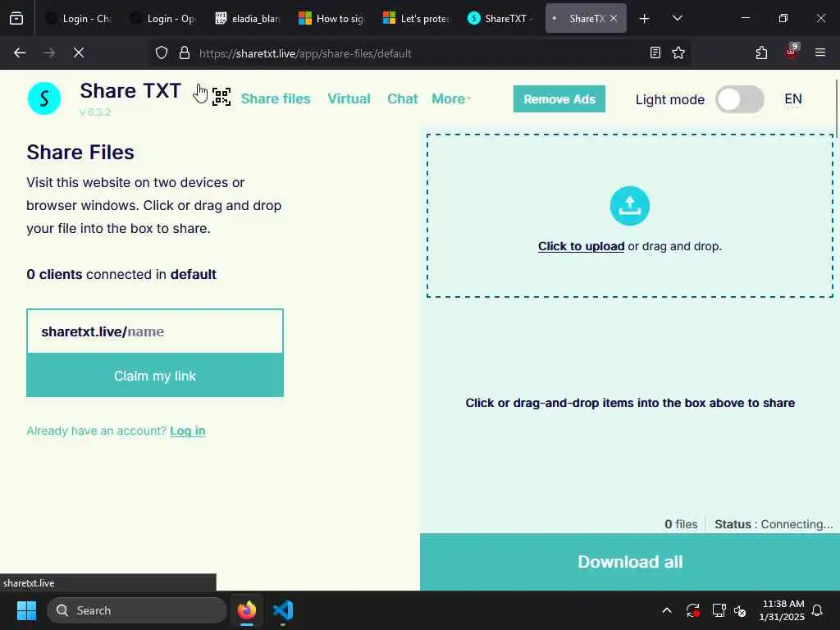Viewport: 840px width, 630px height.
Task: Open the extensions puzzle icon
Action: (x=761, y=52)
